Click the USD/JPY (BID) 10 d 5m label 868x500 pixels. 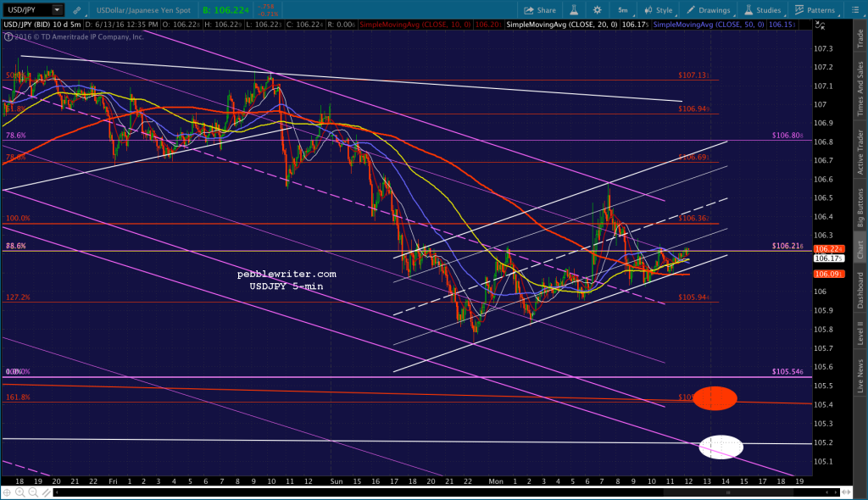(x=42, y=25)
